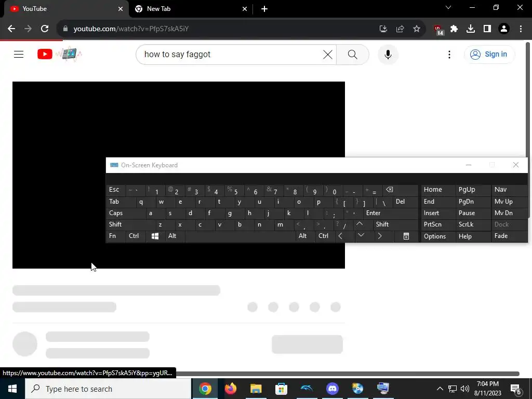
Task: Open Firefox from the taskbar
Action: click(x=230, y=389)
